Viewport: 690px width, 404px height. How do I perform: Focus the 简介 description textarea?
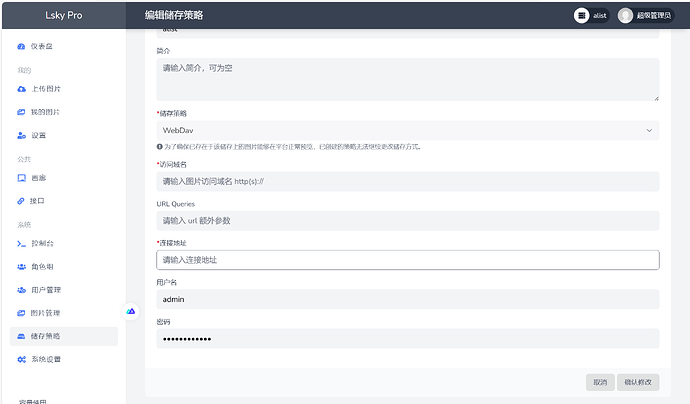(x=407, y=80)
